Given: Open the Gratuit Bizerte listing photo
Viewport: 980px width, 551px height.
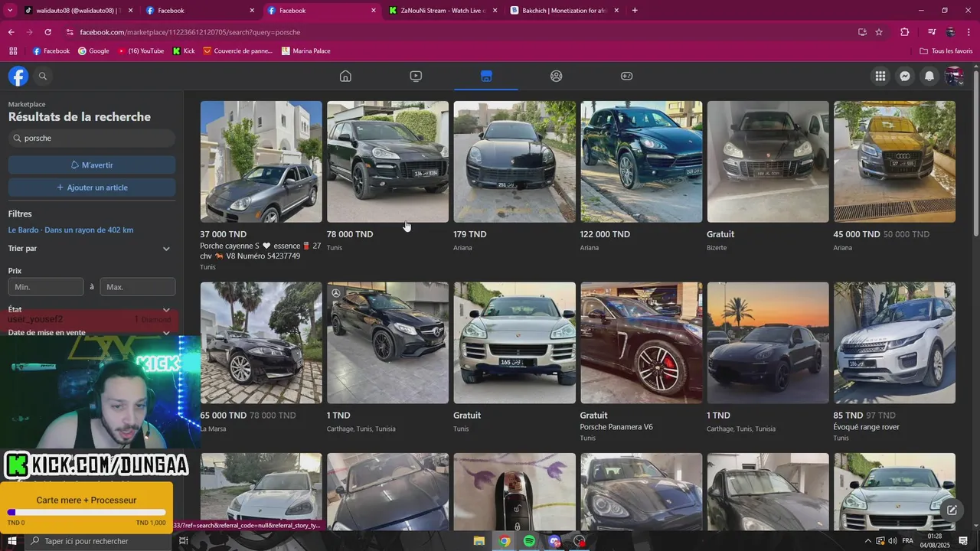Looking at the screenshot, I should tap(768, 161).
